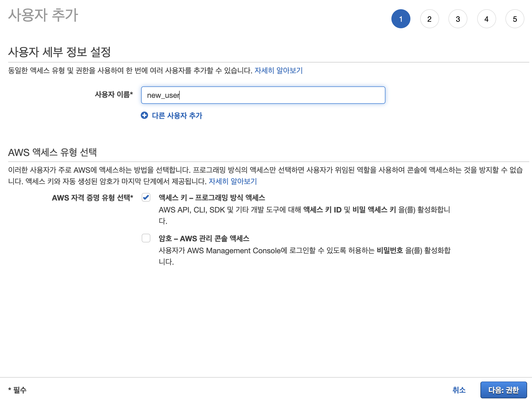Click the 사용자 이름* field label
This screenshot has width=532, height=400.
114,95
